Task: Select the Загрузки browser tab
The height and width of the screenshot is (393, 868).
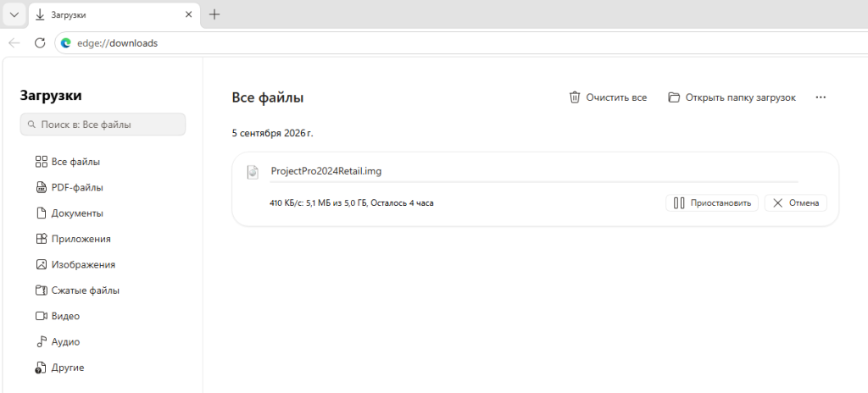Action: pos(114,15)
